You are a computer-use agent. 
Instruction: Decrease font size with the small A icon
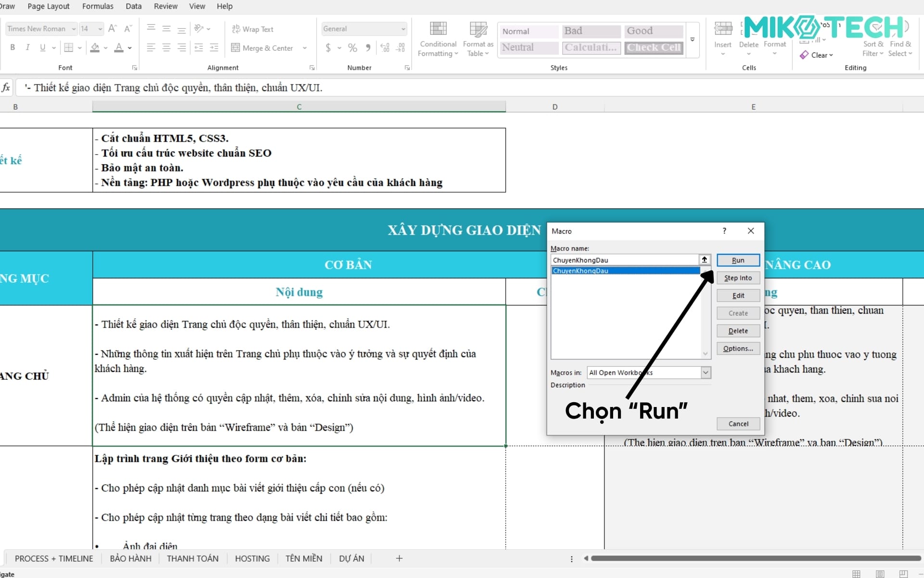point(128,28)
